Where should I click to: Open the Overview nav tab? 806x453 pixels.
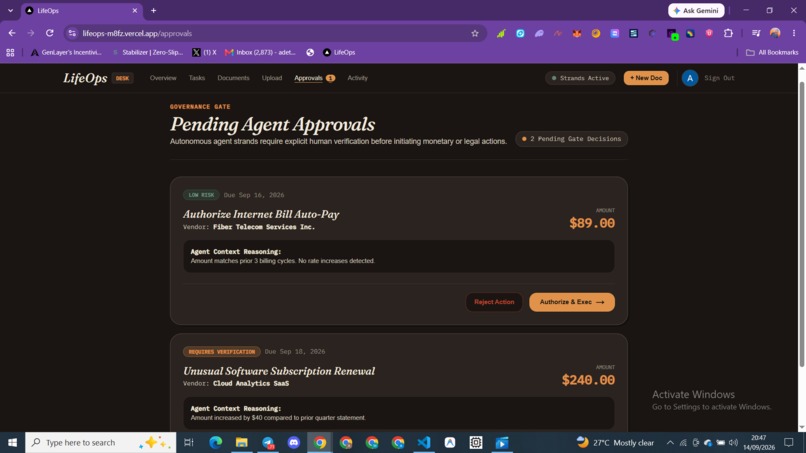163,78
